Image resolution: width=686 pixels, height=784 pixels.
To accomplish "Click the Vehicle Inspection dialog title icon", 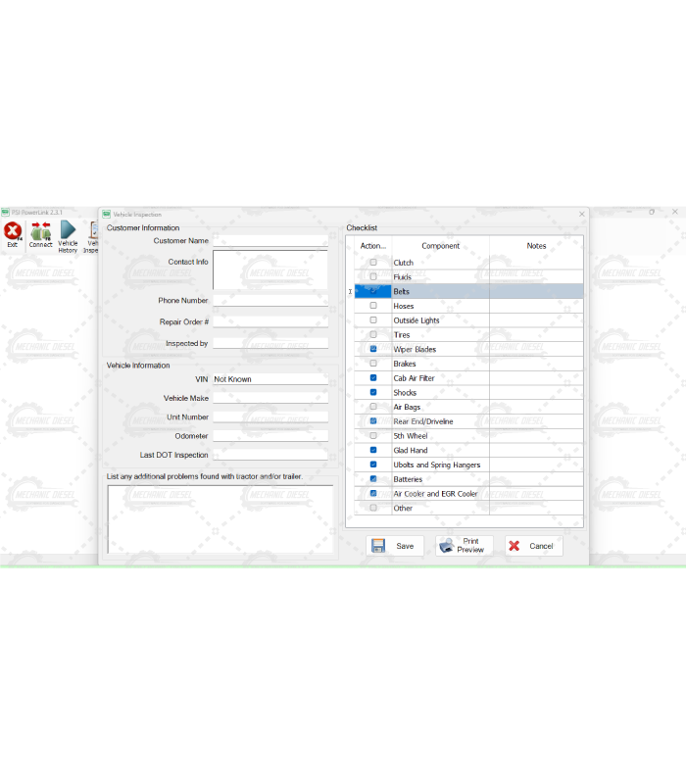I will pyautogui.click(x=107, y=214).
